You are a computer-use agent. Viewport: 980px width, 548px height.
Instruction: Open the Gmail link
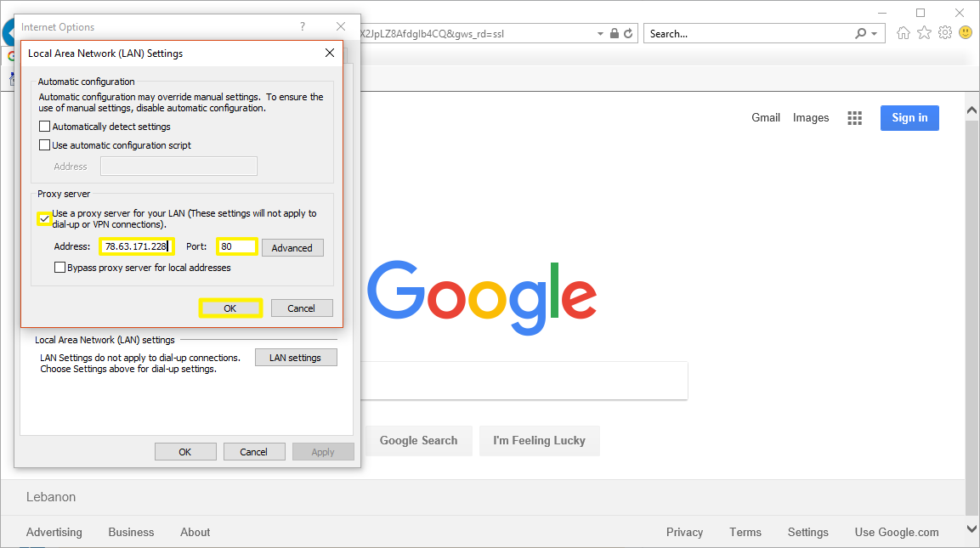(x=766, y=117)
